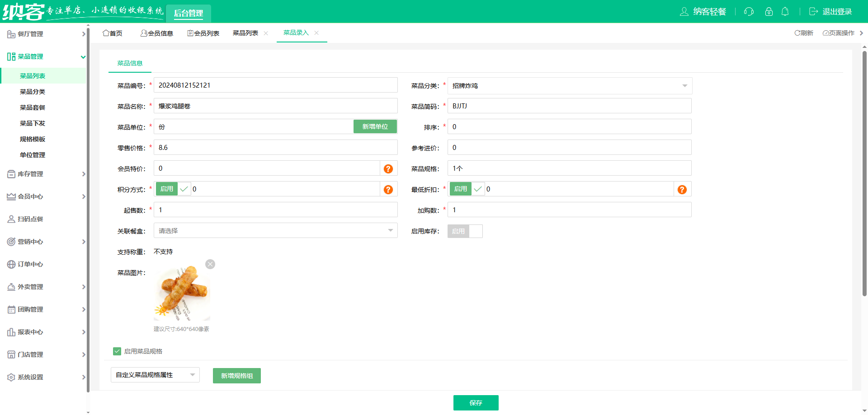Uncheck the 启用菜品规格 checkbox

click(117, 351)
